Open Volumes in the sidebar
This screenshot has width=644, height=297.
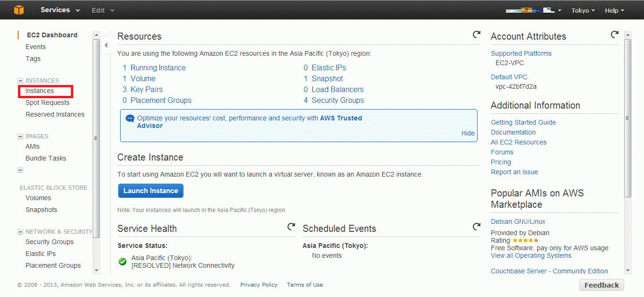(x=38, y=198)
